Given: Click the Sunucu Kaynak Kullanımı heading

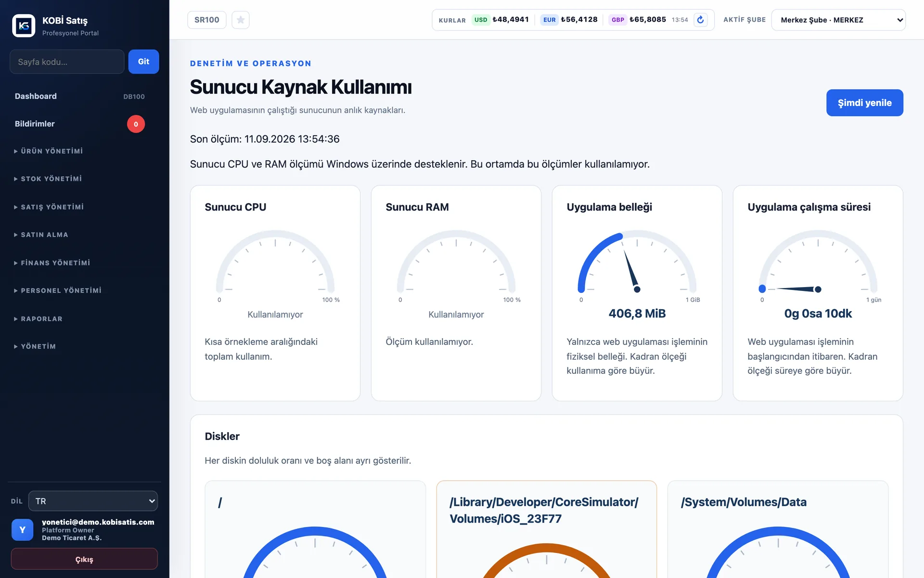Looking at the screenshot, I should point(301,87).
